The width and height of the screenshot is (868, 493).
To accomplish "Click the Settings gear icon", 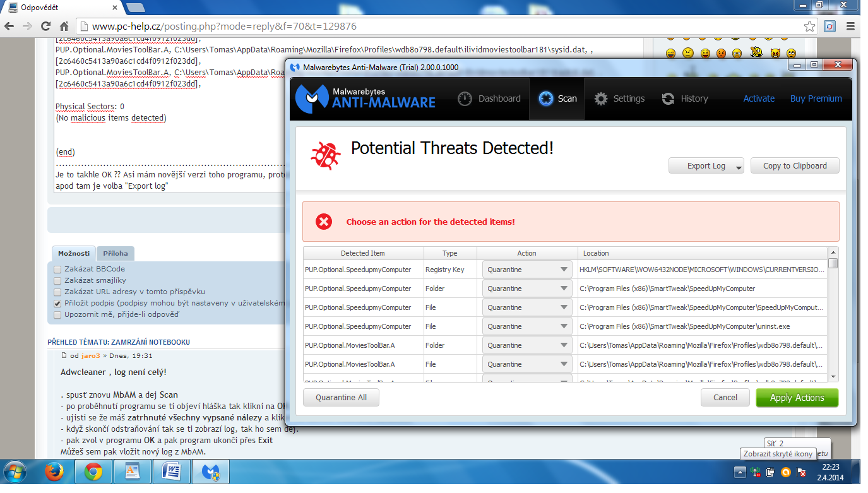I will (x=601, y=98).
